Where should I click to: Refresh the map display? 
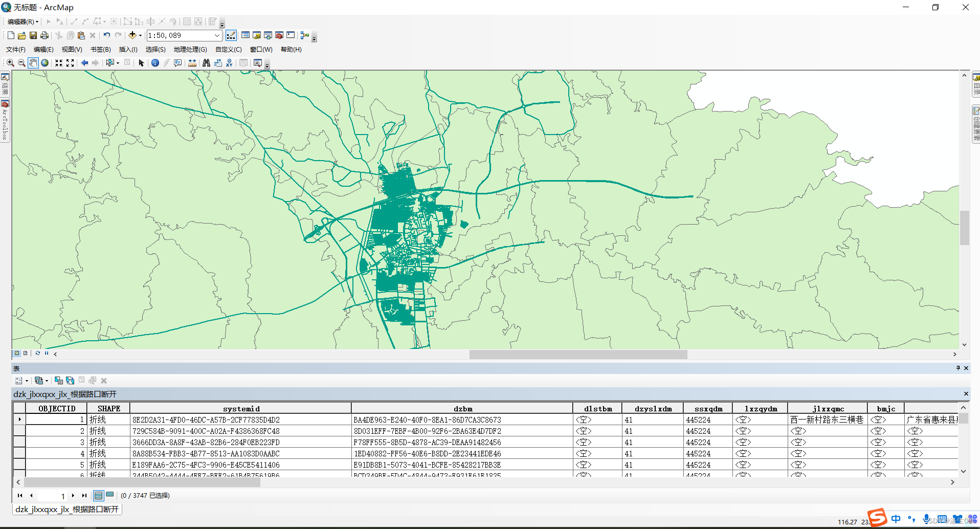pyautogui.click(x=37, y=353)
